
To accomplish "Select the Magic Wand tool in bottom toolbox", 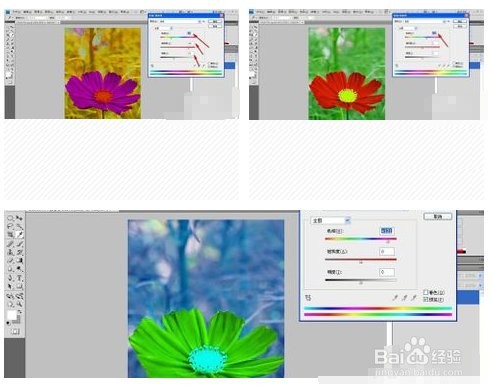I will [x=19, y=226].
